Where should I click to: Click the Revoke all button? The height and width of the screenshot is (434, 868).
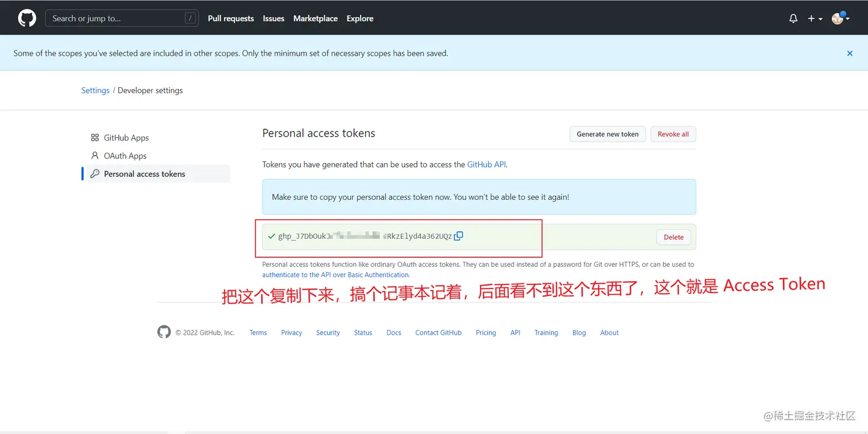(x=673, y=134)
